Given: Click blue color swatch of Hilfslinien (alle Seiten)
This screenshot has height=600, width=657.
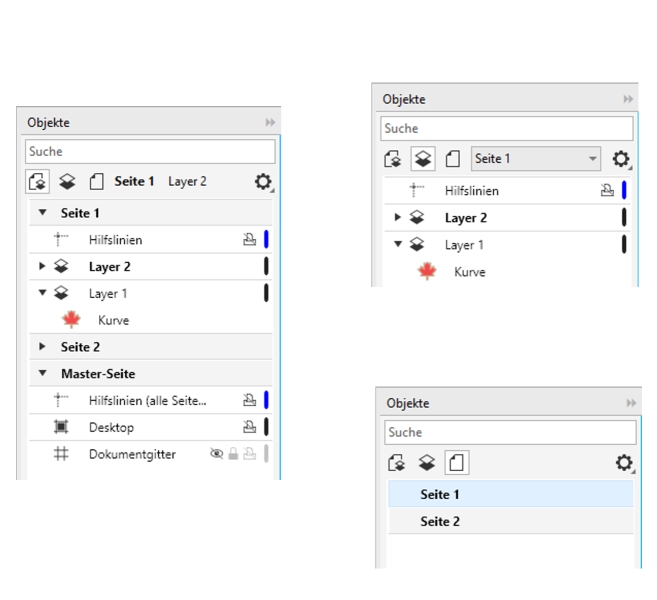Looking at the screenshot, I should [x=266, y=400].
